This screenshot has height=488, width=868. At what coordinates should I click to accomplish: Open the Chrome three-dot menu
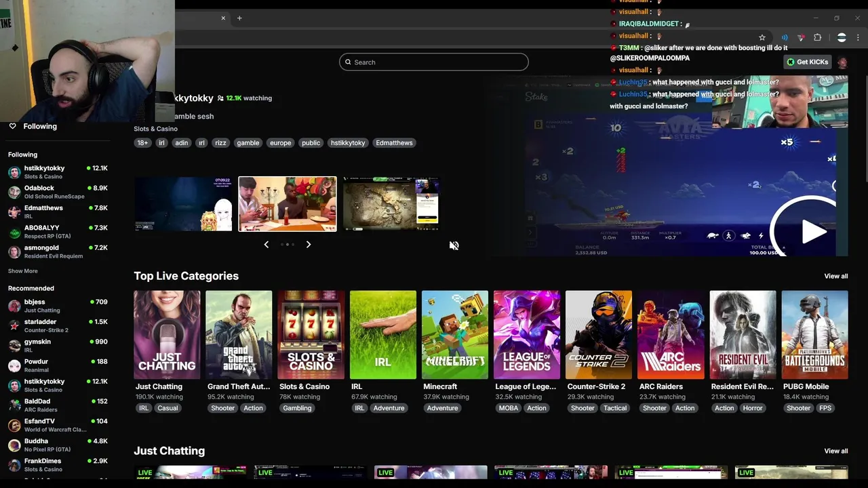point(859,37)
